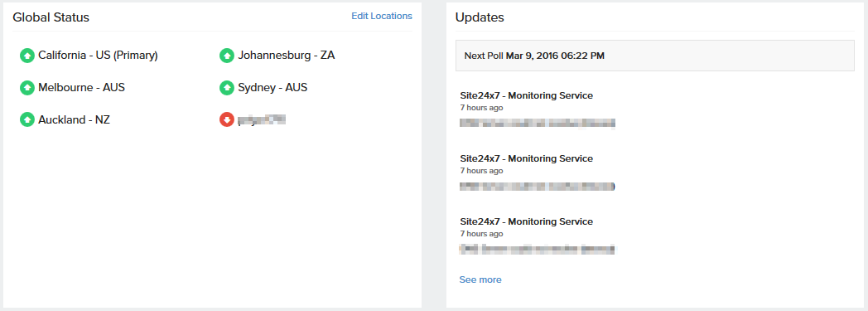Select the California - US (Primary) location
Viewport: 868px width, 311px height.
98,56
